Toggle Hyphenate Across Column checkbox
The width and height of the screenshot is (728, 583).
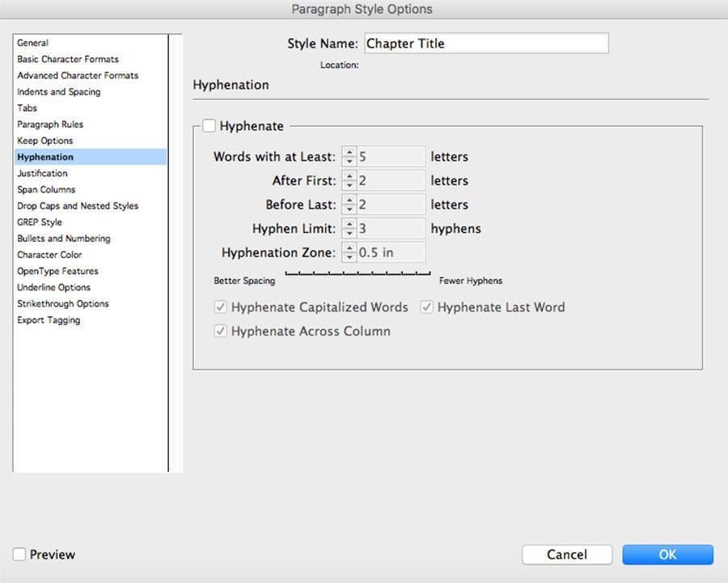point(221,332)
